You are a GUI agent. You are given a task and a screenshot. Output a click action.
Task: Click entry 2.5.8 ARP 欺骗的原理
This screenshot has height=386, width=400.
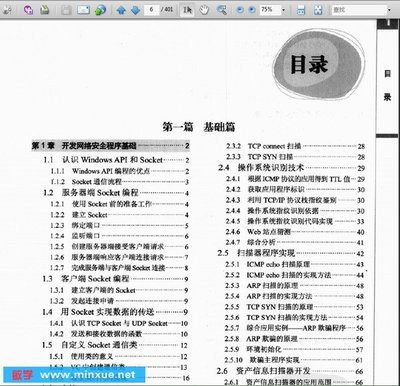(x=294, y=339)
